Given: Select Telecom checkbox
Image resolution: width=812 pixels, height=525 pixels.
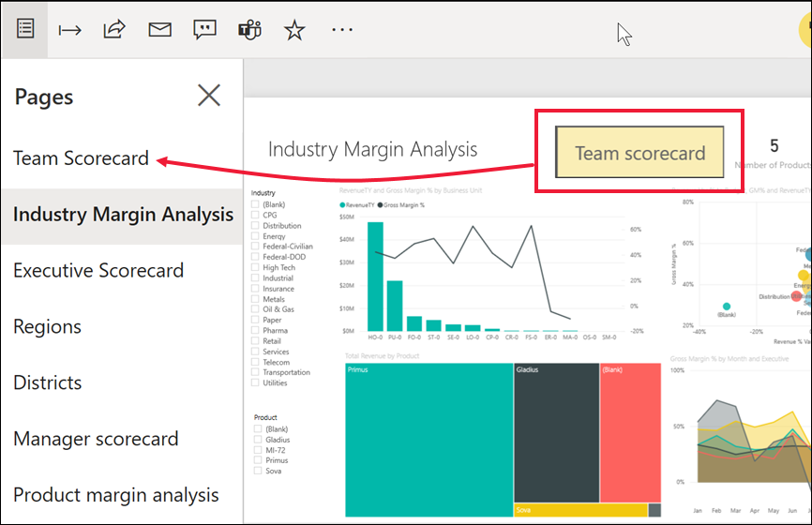Looking at the screenshot, I should (x=255, y=363).
